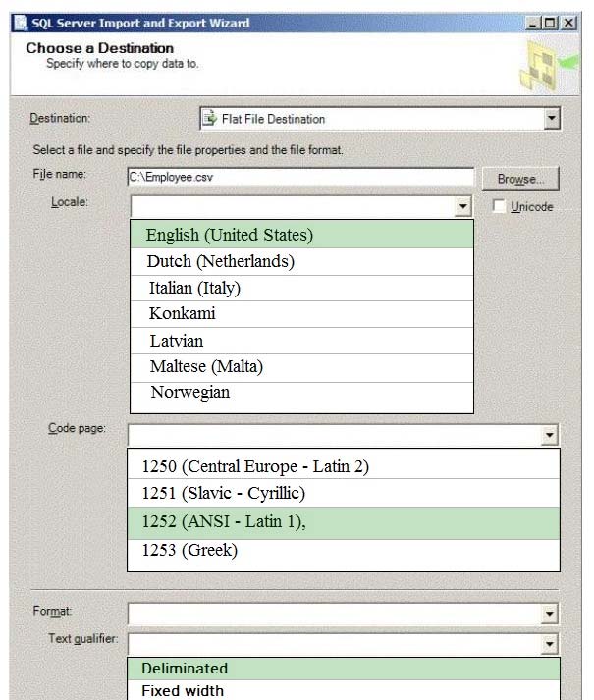
Task: Enable the Unicode checkbox
Action: (x=499, y=206)
